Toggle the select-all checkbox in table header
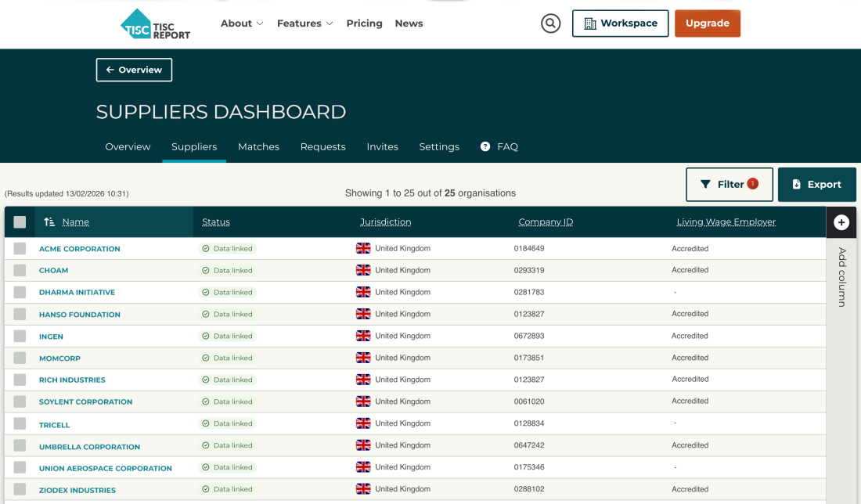The image size is (861, 504). click(x=20, y=222)
